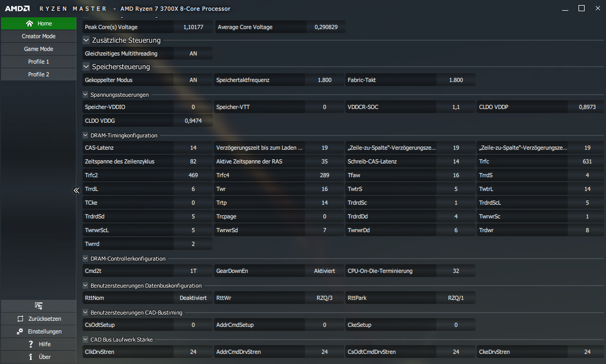Click Cmd2t value 1T

click(x=193, y=271)
